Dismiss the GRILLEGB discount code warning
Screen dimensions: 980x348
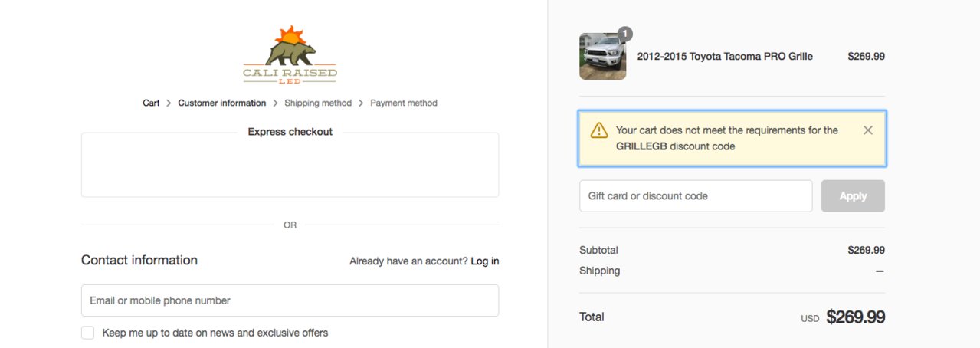point(868,130)
